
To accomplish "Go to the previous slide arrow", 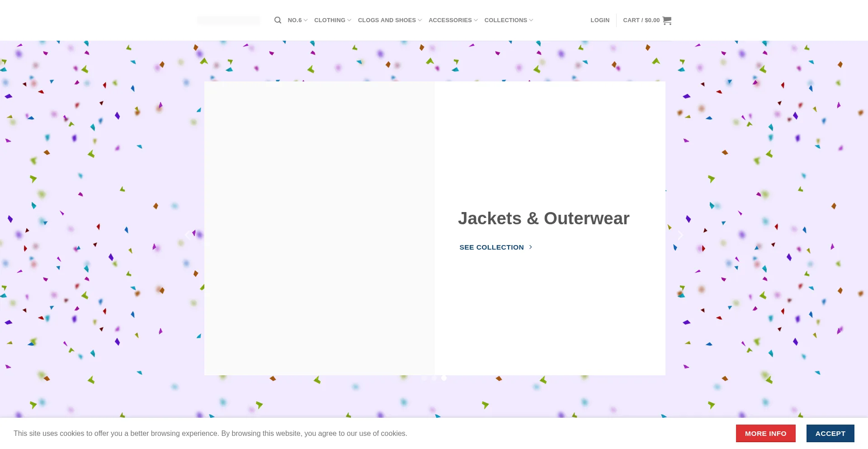I will click(188, 235).
